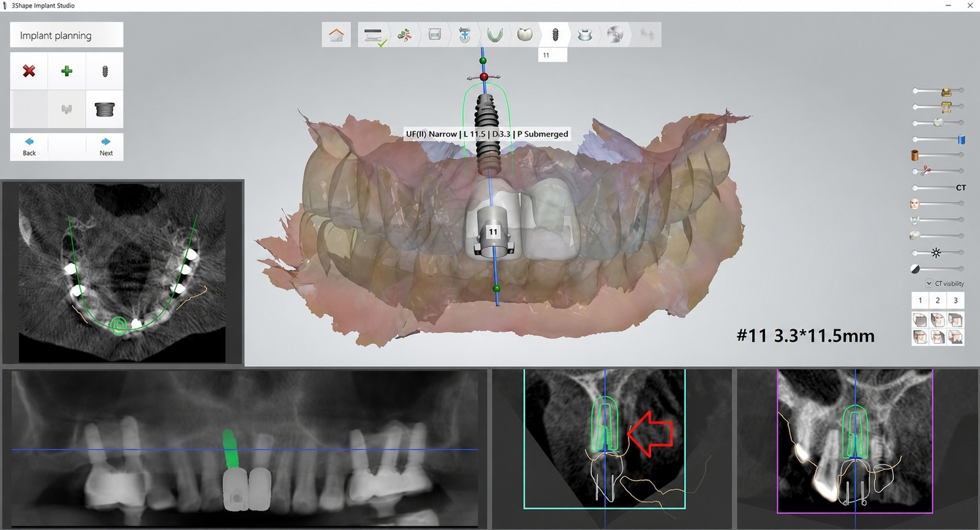Adjust the brown sleeve visibility slider
The width and height of the screenshot is (980, 530).
pyautogui.click(x=938, y=155)
